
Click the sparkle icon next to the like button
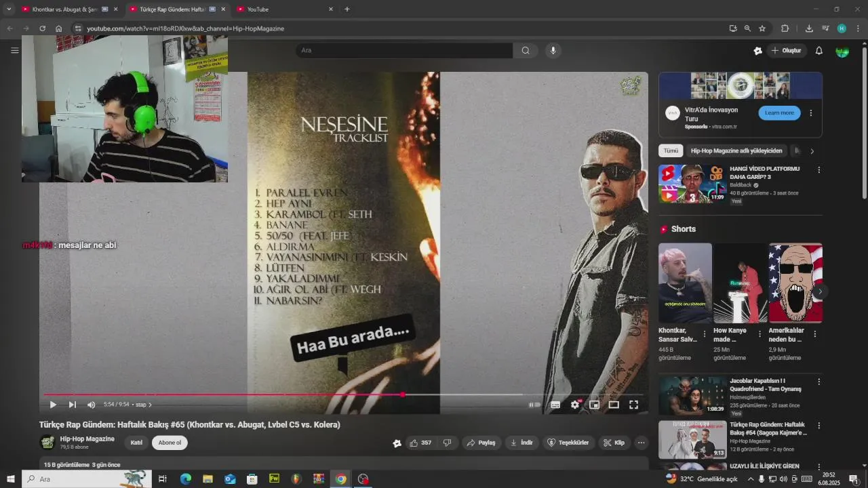pyautogui.click(x=397, y=443)
